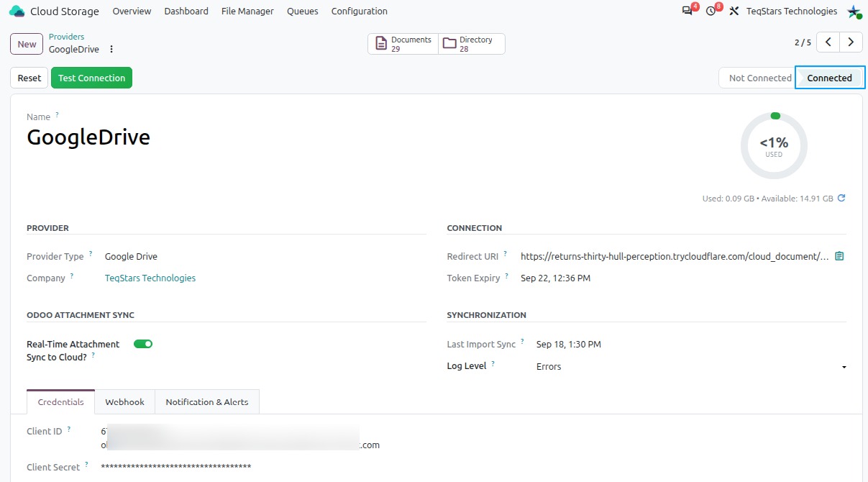Open the File Manager menu
The image size is (868, 482).
pyautogui.click(x=247, y=12)
